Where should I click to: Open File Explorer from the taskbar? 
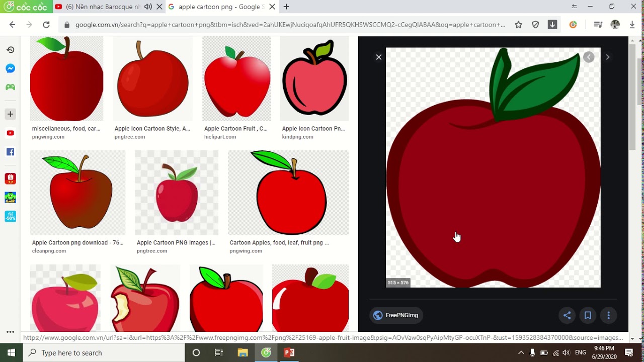click(x=243, y=353)
